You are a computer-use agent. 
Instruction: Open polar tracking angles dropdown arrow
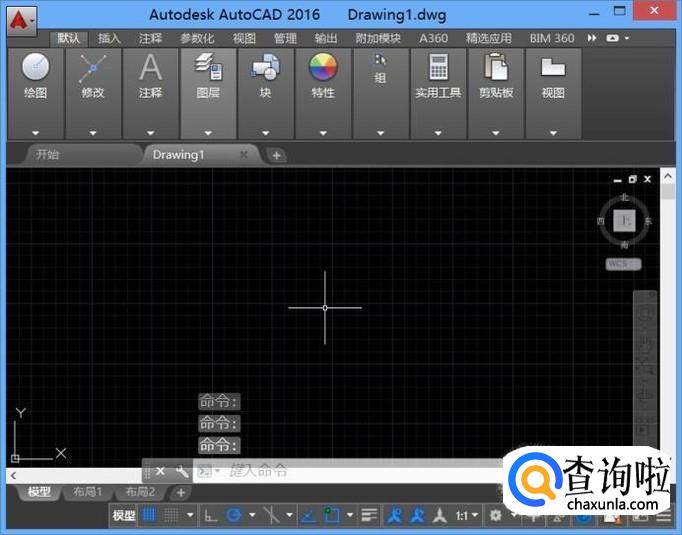click(x=252, y=515)
